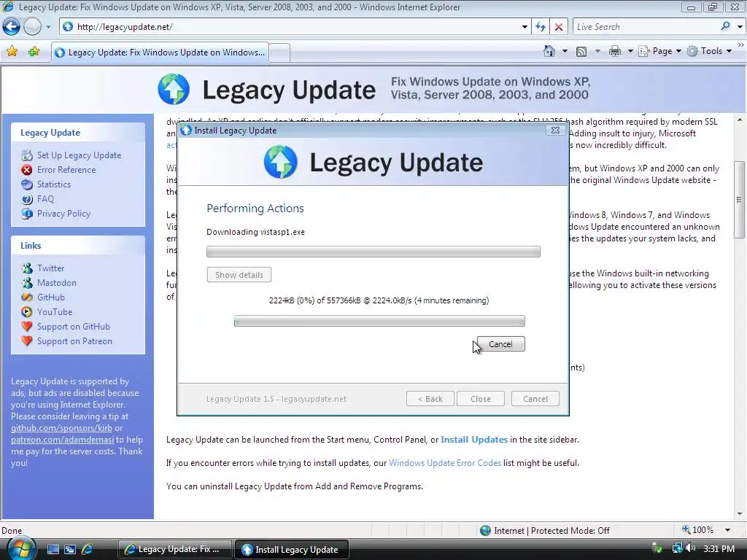Click the Install Updates link

(474, 440)
